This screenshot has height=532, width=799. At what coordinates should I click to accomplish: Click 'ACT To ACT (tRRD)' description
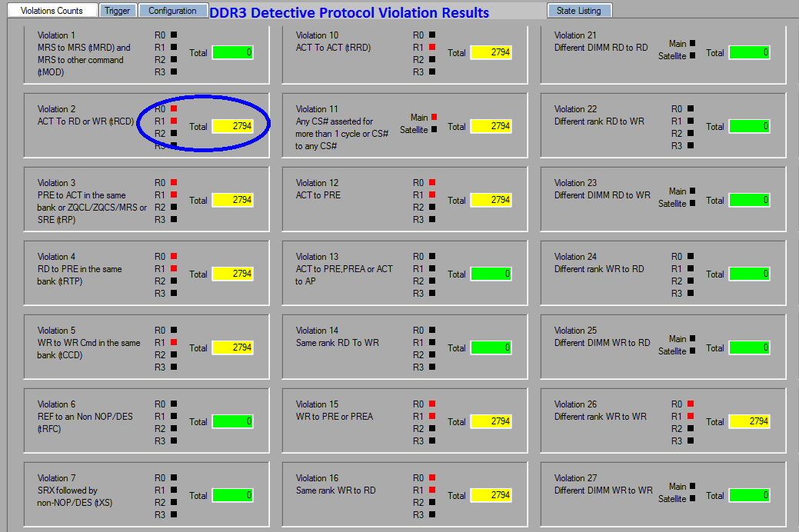coord(333,48)
